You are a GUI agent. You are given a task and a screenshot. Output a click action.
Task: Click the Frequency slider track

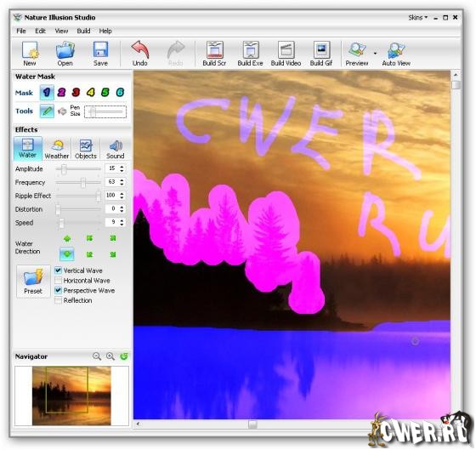(x=78, y=182)
